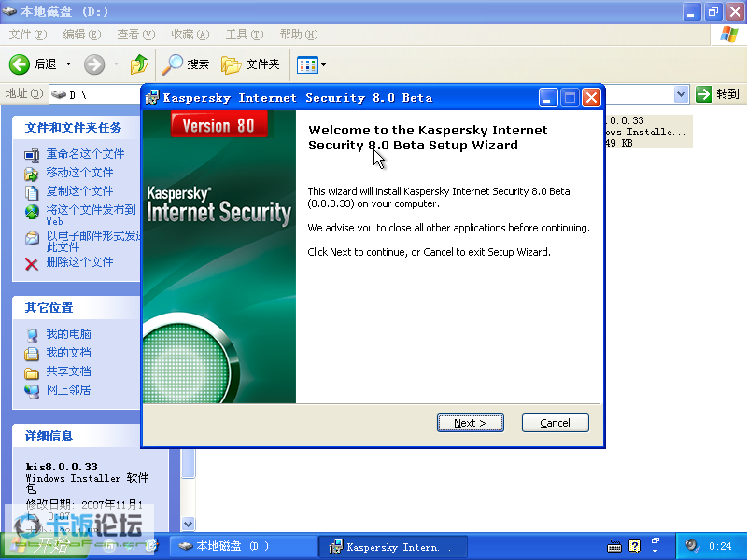The image size is (747, 560).
Task: Open the 工具(T) menu
Action: click(x=245, y=35)
